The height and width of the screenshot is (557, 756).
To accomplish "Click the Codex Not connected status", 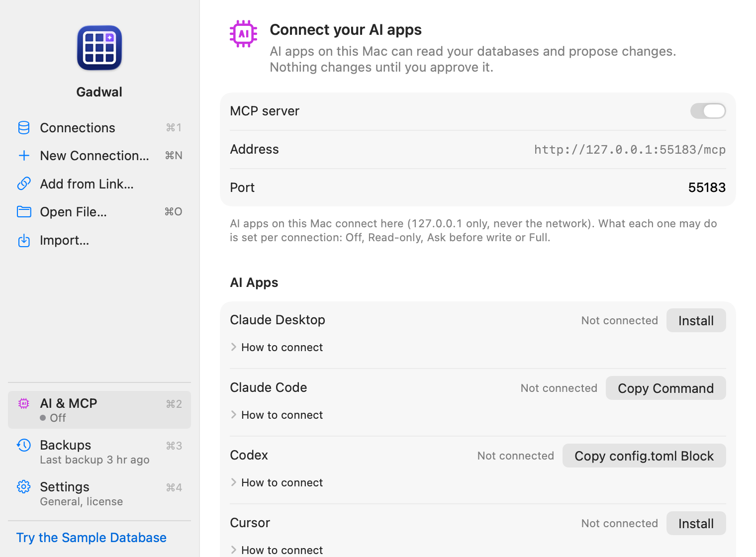I will pos(515,456).
